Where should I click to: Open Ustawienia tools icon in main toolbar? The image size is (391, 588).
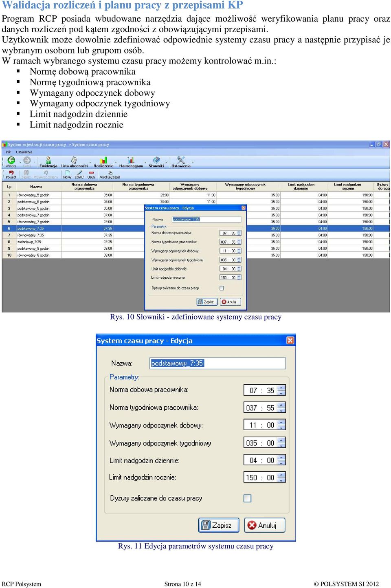[181, 160]
